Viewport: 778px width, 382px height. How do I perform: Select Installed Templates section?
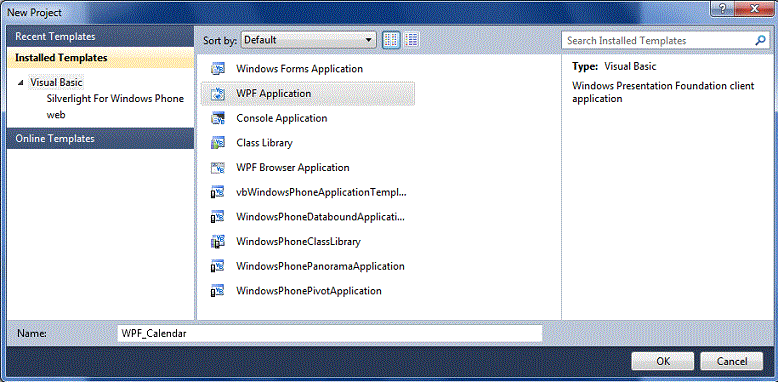coord(100,58)
